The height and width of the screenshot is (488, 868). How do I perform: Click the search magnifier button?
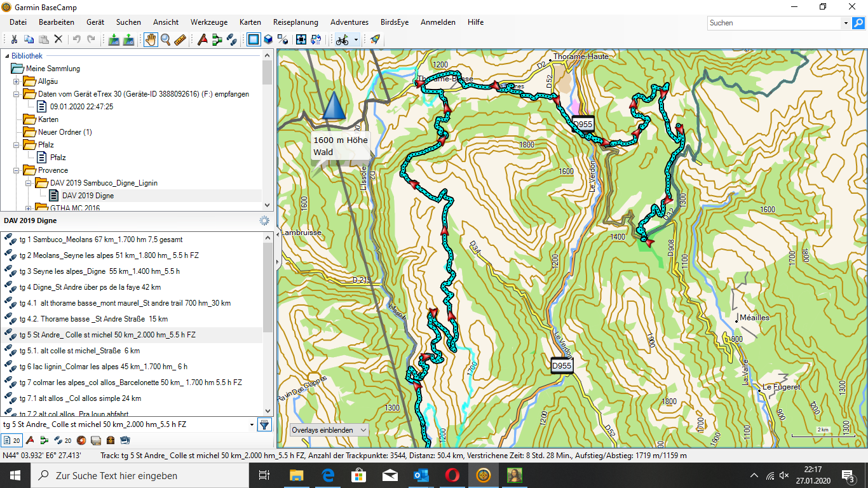click(858, 23)
